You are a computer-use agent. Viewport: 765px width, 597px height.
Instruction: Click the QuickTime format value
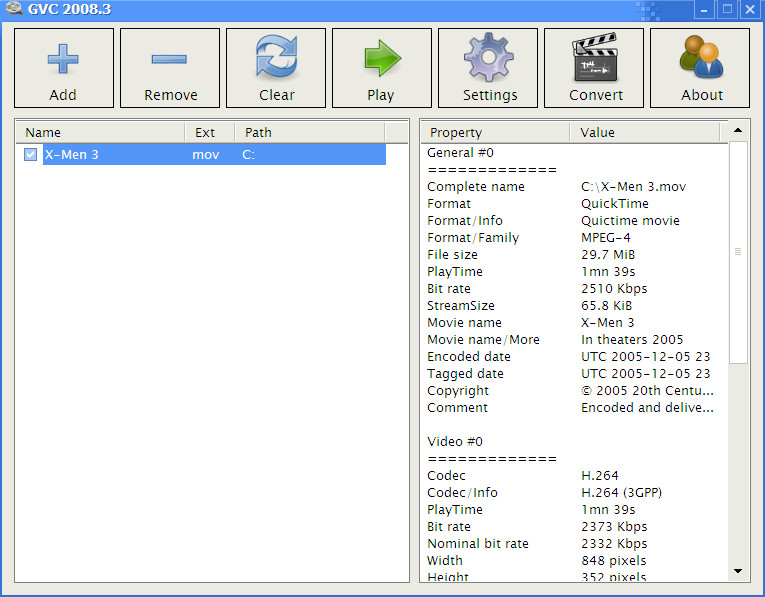[615, 204]
